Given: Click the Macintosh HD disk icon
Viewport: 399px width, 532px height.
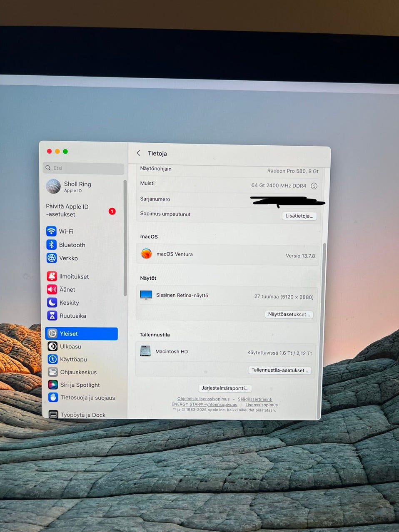Looking at the screenshot, I should pyautogui.click(x=145, y=351).
